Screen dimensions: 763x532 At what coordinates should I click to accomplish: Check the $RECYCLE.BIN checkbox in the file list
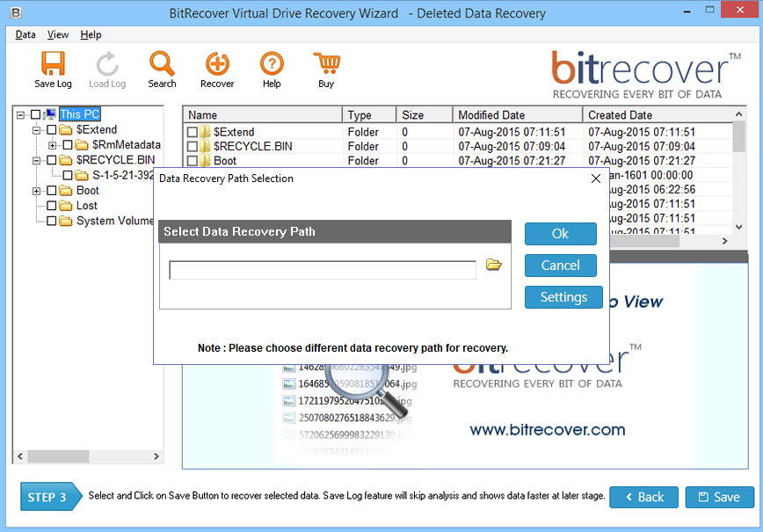pos(193,146)
